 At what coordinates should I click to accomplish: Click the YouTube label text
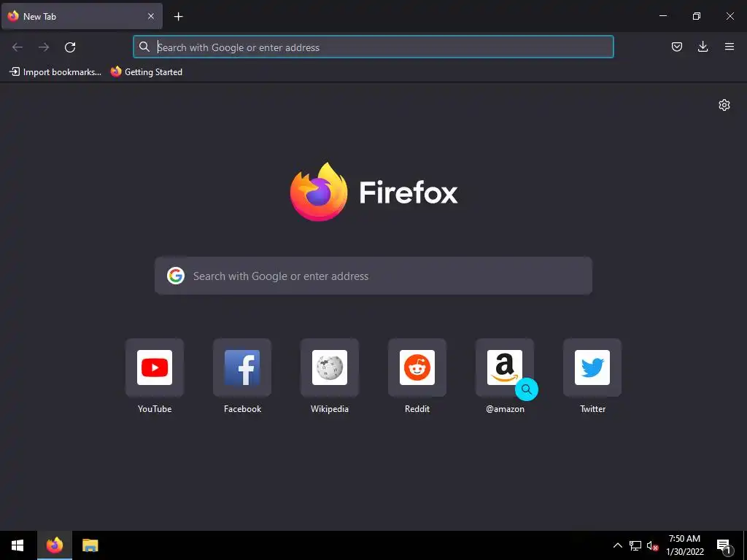[x=155, y=409]
